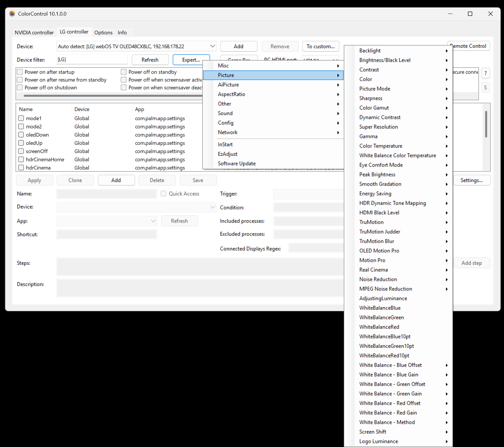Select the Misc menu entry
This screenshot has width=504, height=447.
pos(273,66)
